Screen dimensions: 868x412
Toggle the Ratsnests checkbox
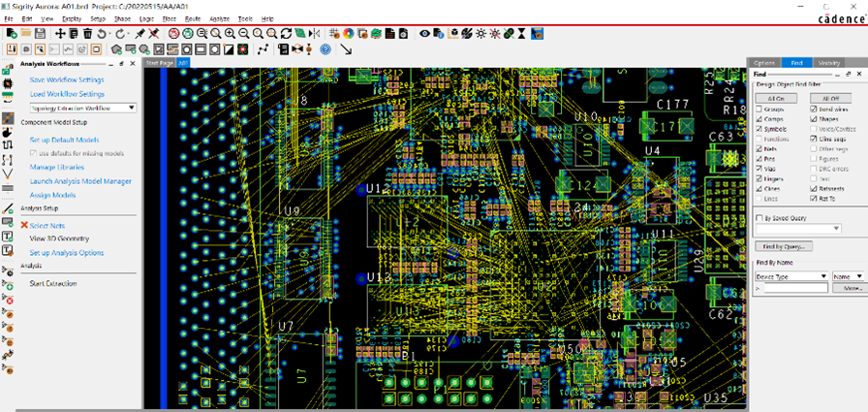tap(813, 188)
